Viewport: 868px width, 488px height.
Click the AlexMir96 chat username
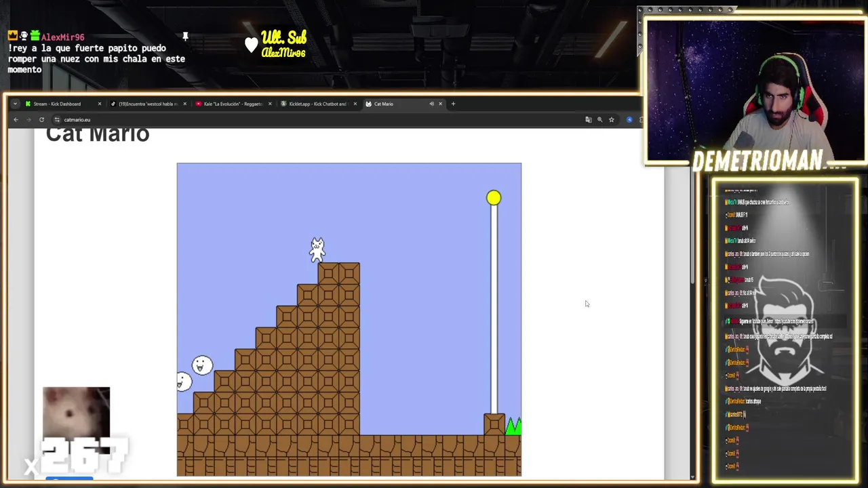62,37
